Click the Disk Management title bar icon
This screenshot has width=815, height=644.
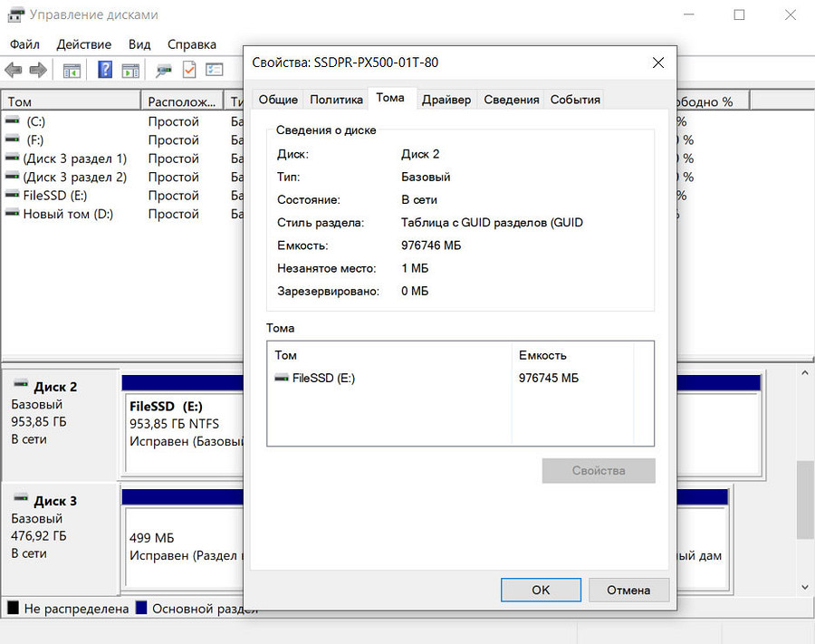[15, 14]
